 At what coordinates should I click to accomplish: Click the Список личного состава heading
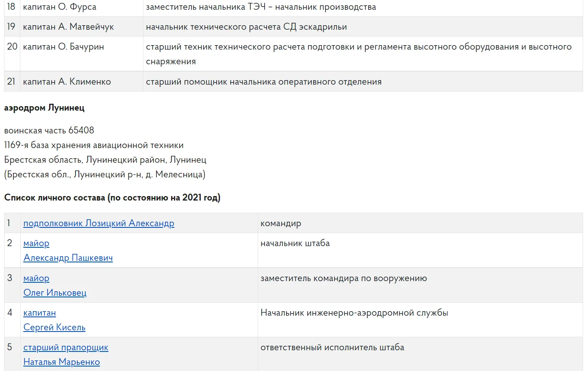coord(112,198)
